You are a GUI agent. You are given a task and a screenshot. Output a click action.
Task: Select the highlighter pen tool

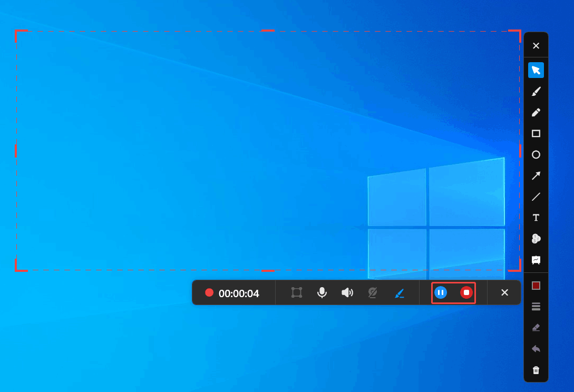tap(536, 112)
